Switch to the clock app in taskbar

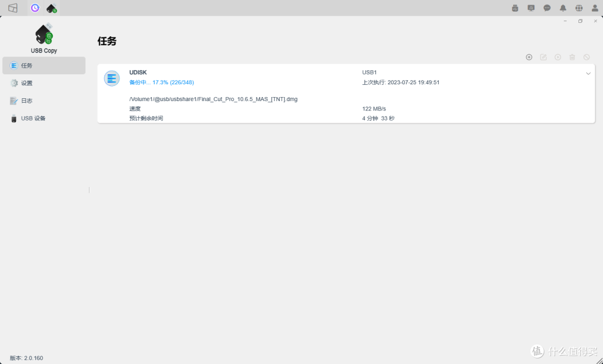click(35, 8)
